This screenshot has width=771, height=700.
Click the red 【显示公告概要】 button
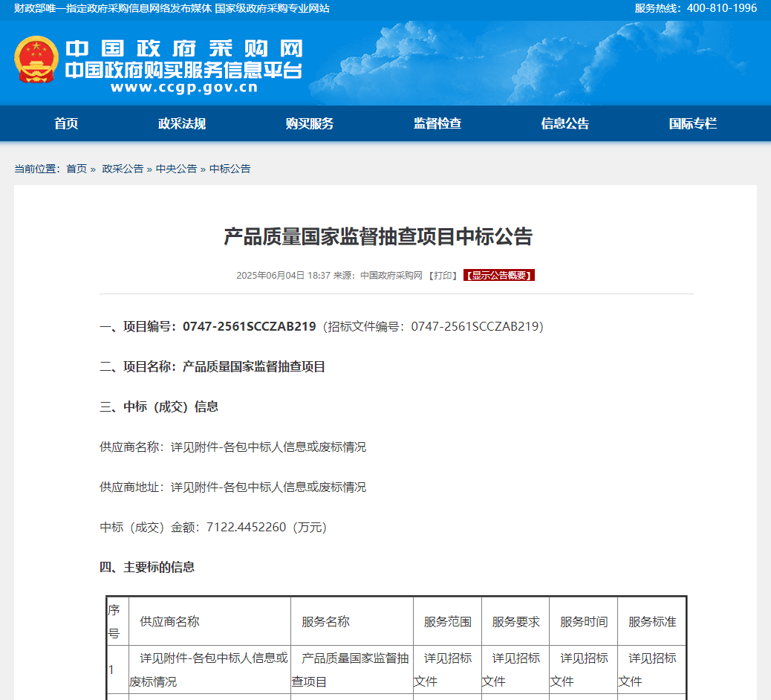(x=498, y=276)
